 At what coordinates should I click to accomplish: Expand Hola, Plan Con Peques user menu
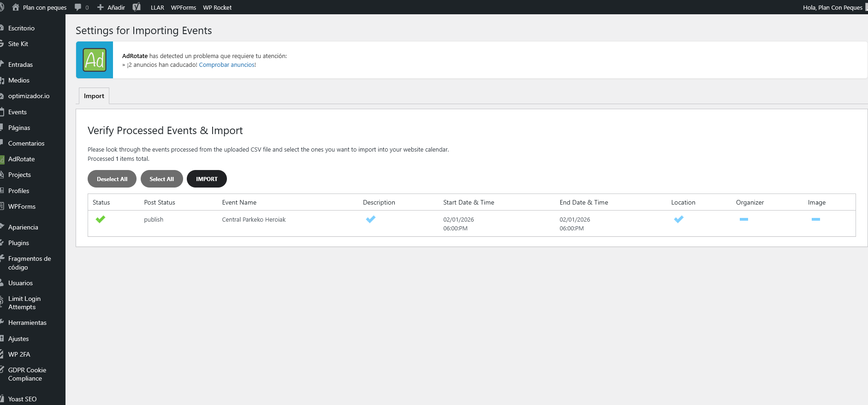(x=832, y=7)
